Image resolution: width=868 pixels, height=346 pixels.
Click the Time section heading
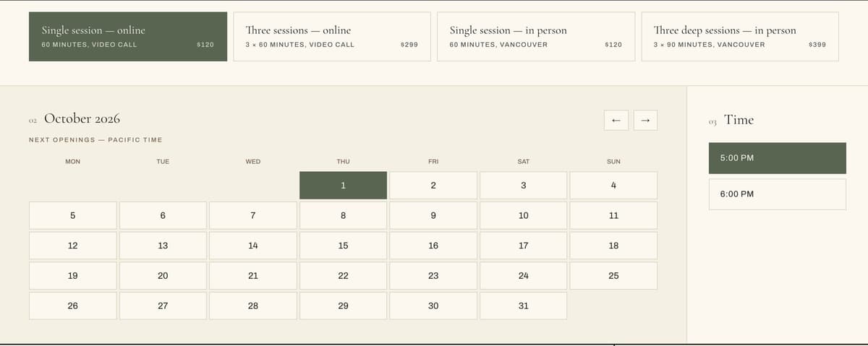(x=739, y=120)
